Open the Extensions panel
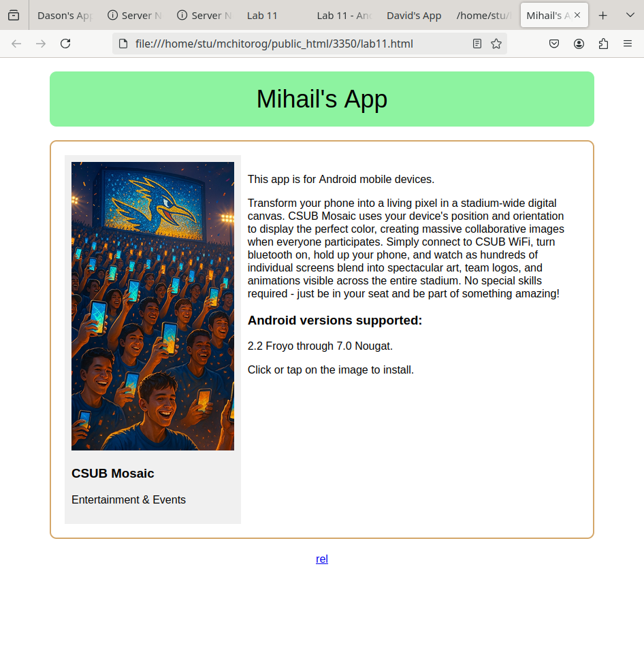Viewport: 644px width, 658px height. click(x=603, y=44)
